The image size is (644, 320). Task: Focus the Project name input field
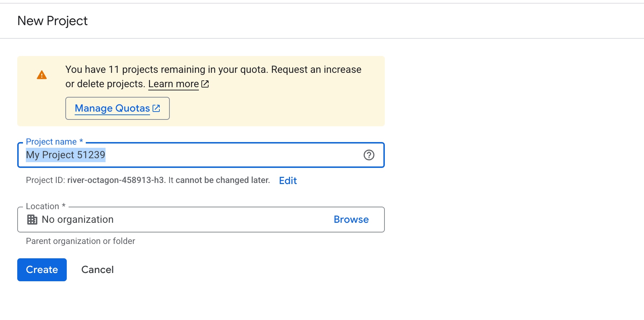tap(201, 155)
